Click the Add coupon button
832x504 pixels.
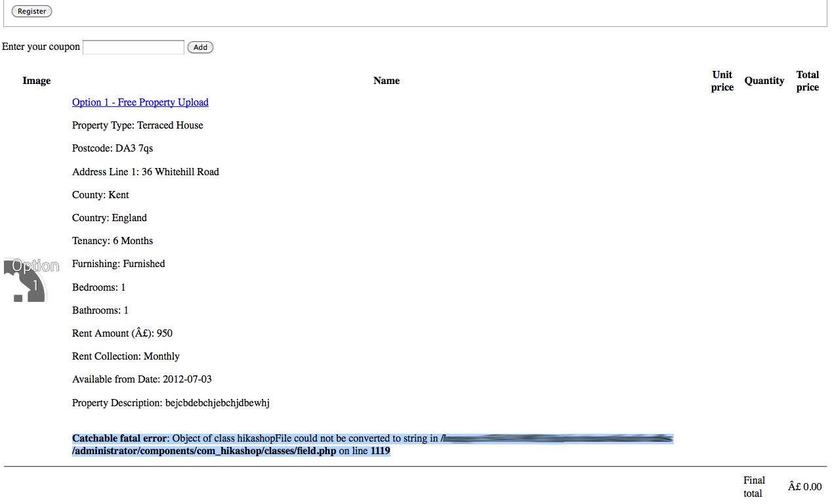coord(200,47)
